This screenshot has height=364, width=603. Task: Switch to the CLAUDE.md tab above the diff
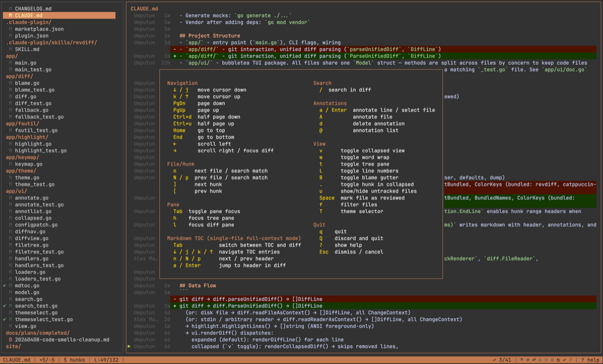[x=143, y=8]
